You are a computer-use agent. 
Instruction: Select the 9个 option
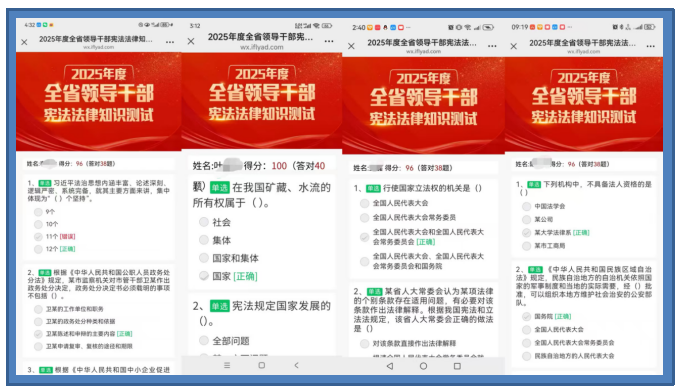[45, 212]
